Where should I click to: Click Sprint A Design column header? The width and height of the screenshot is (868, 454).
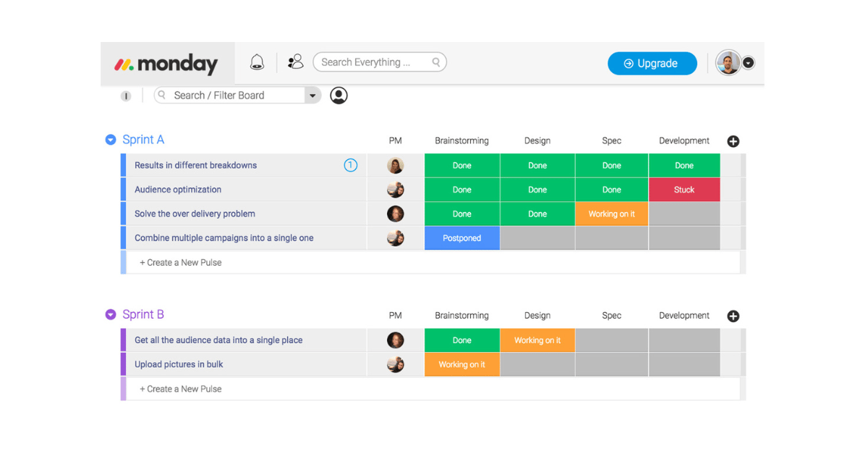pos(537,140)
